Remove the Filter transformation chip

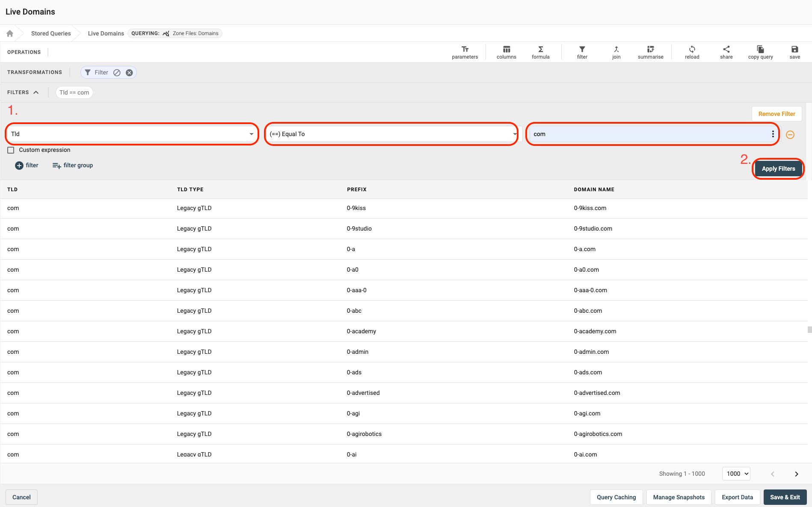click(129, 73)
